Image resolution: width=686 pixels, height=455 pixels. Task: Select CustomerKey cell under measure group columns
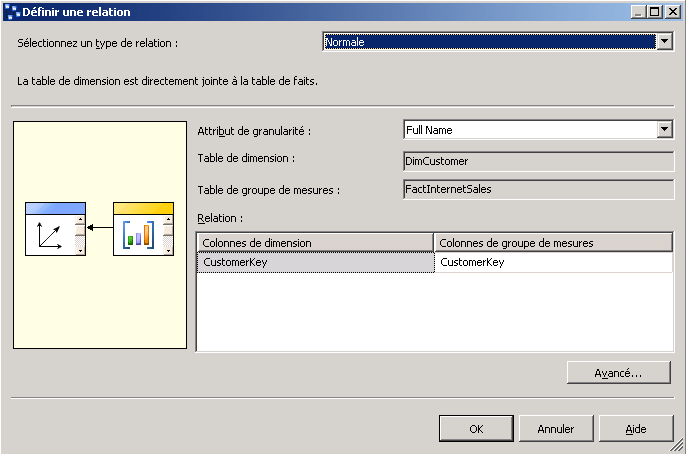click(553, 262)
